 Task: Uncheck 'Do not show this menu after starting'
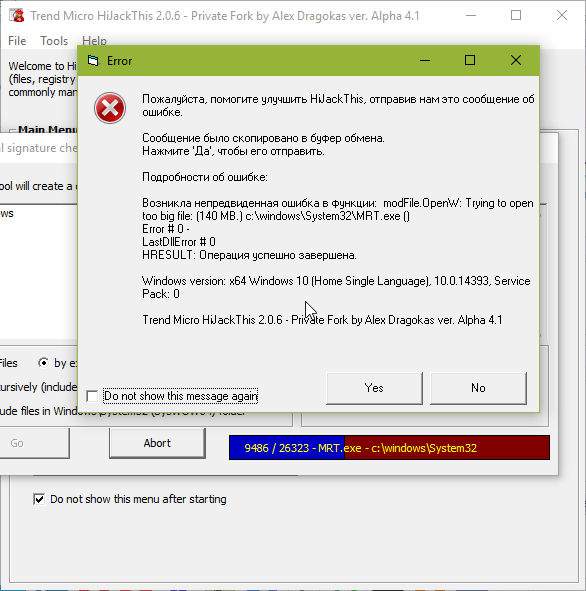pyautogui.click(x=39, y=499)
